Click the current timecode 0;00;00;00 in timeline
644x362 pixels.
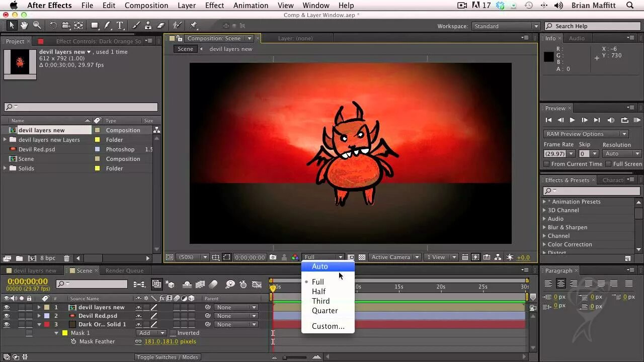[28, 282]
